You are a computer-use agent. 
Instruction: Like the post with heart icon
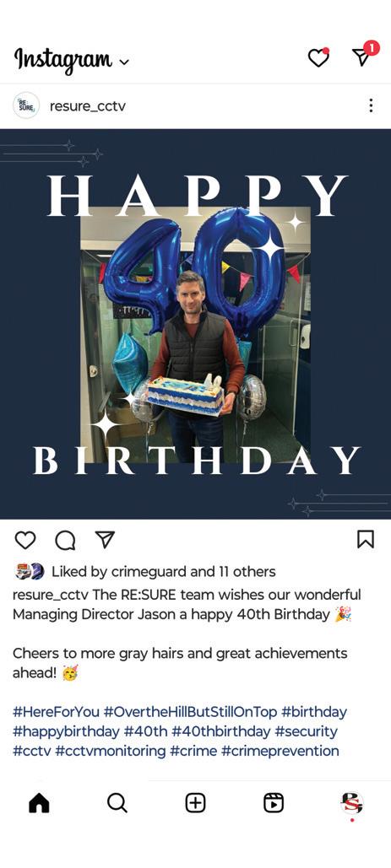[25, 540]
